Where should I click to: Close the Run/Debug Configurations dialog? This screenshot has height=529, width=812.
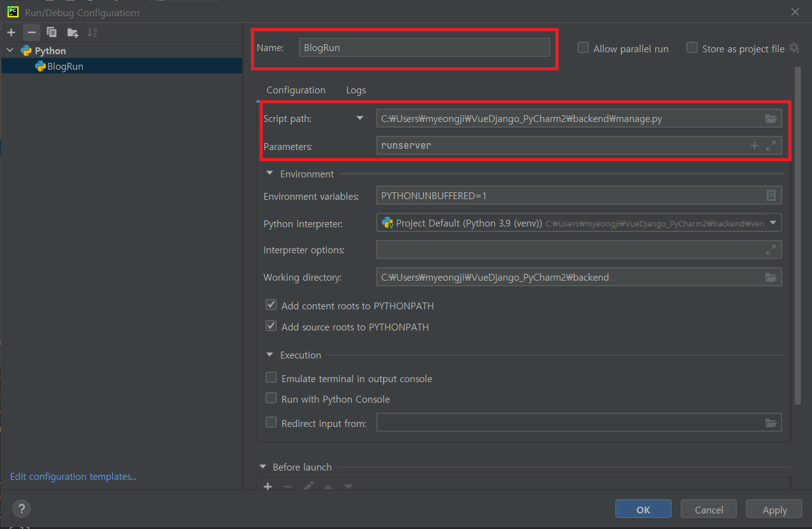pos(795,12)
